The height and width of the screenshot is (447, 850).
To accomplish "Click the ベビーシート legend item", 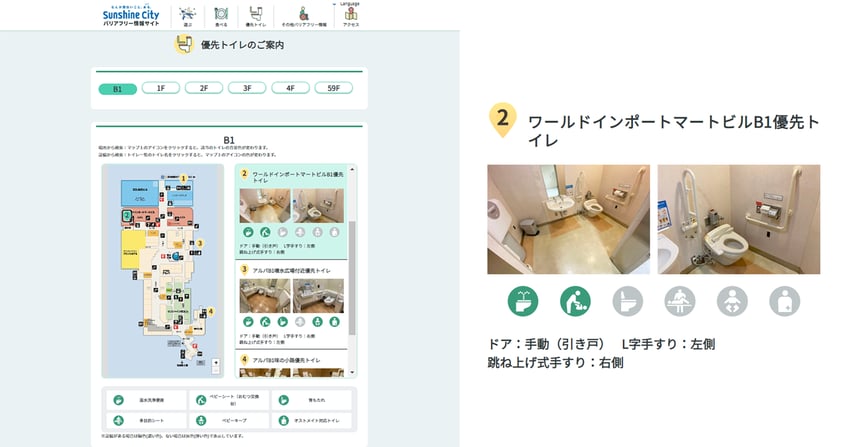I will pyautogui.click(x=229, y=400).
